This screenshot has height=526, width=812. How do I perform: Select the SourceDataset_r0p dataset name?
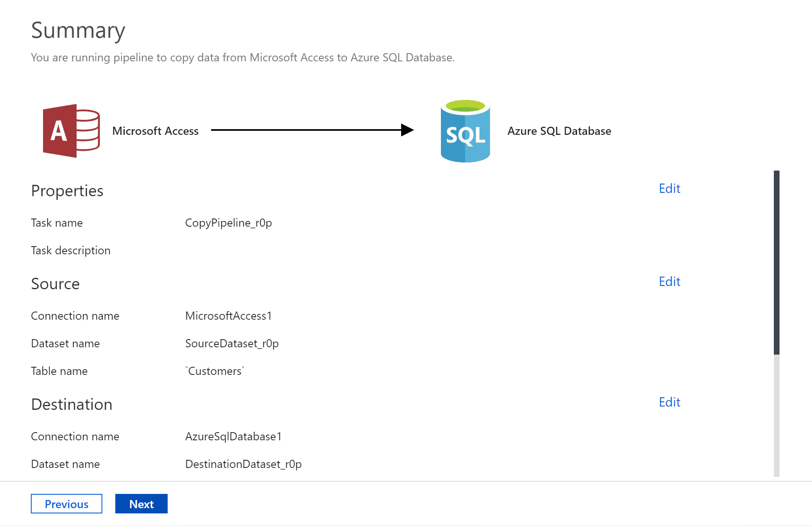[232, 344]
